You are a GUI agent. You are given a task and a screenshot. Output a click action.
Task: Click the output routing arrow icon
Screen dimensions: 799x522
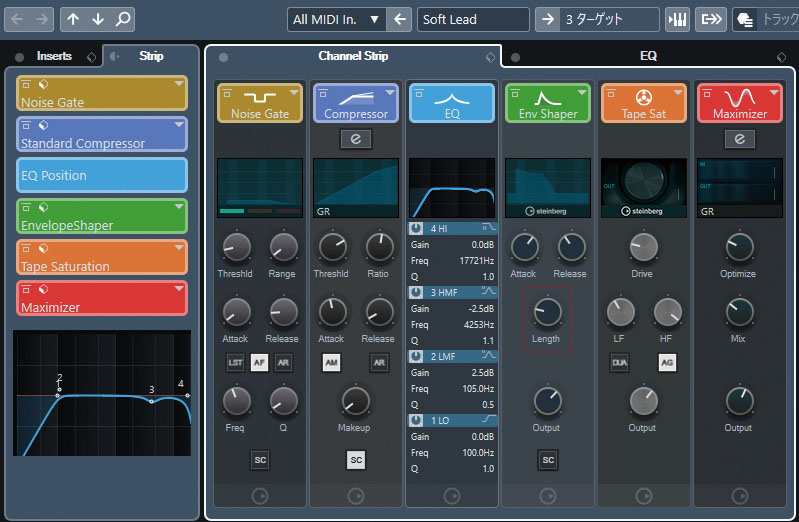click(711, 19)
